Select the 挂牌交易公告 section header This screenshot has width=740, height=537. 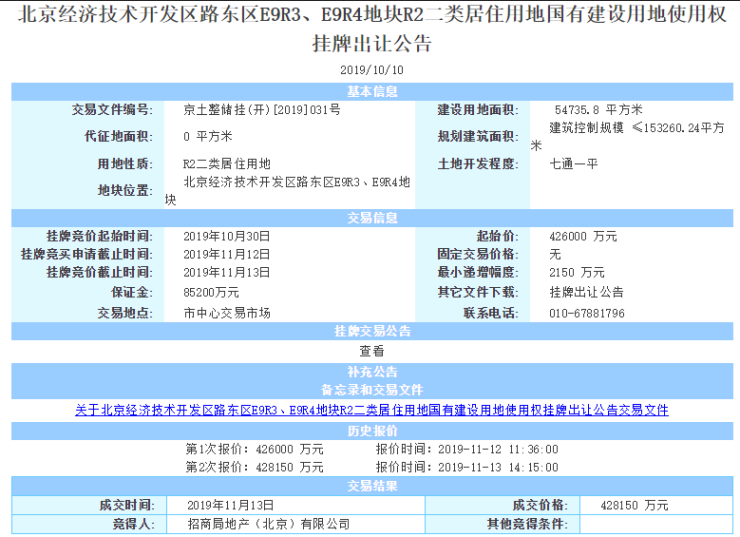(371, 331)
